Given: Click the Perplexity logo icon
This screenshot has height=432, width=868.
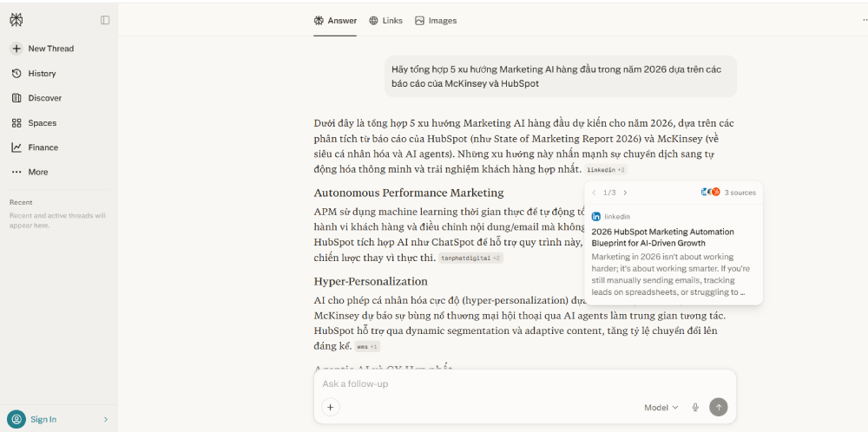Looking at the screenshot, I should pyautogui.click(x=16, y=20).
